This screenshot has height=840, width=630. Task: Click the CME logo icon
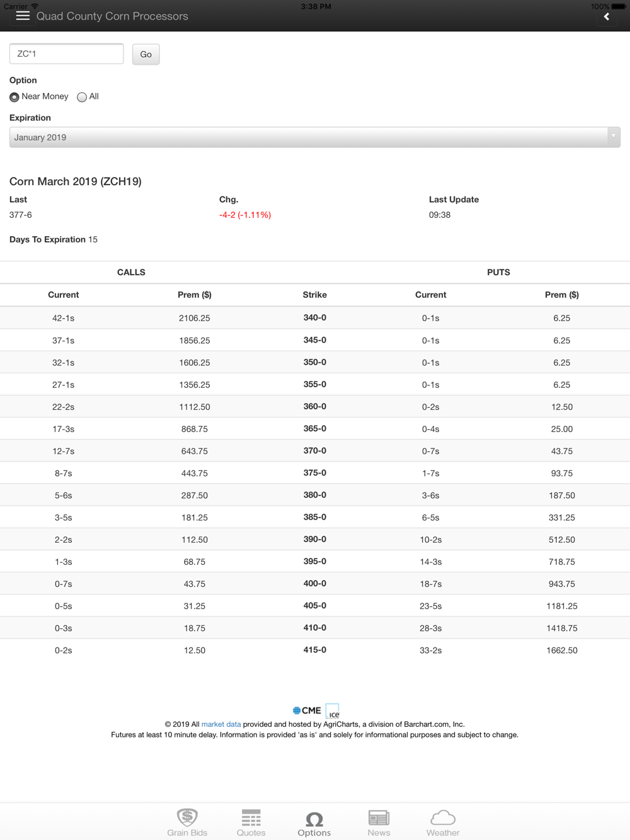307,710
